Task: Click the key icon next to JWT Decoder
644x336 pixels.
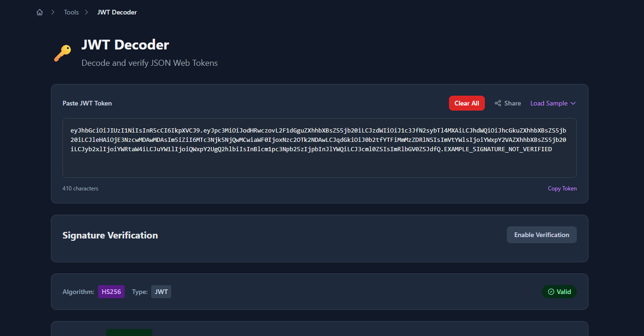Action: coord(63,53)
